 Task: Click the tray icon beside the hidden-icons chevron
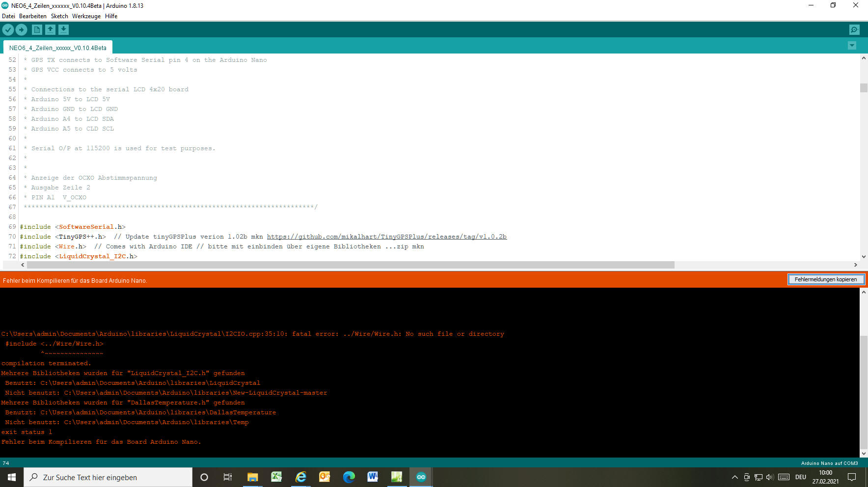[747, 477]
